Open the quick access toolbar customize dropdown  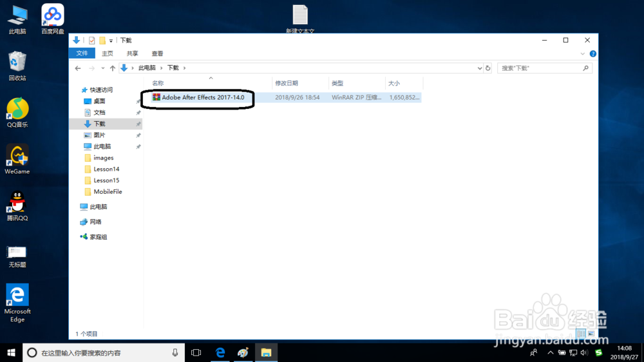[111, 41]
